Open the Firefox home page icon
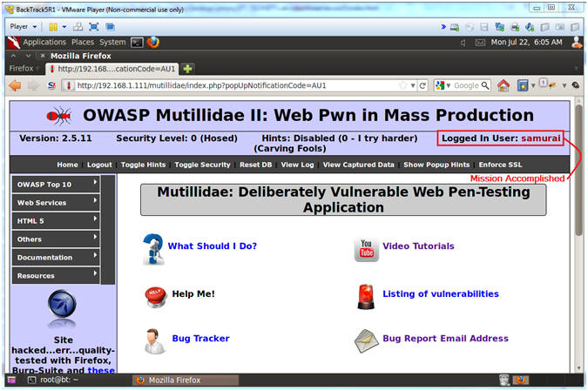 pos(504,85)
